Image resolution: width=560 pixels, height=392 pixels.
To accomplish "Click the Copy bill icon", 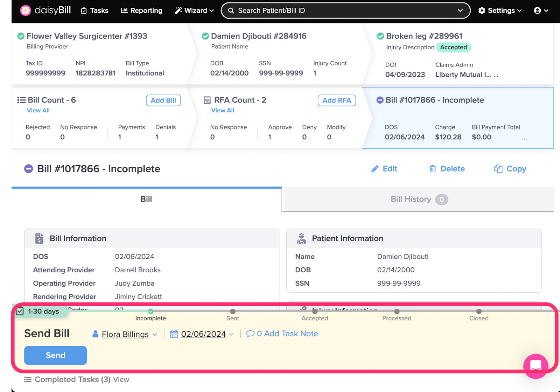I will [x=498, y=169].
